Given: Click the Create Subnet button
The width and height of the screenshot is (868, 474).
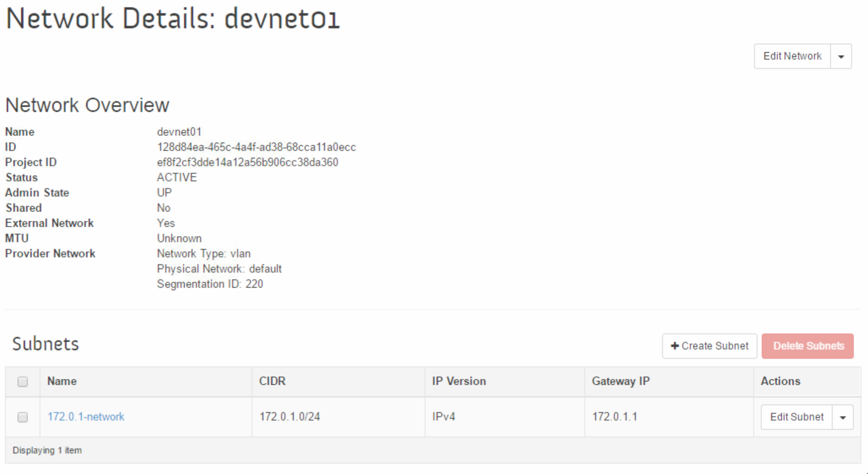Looking at the screenshot, I should (709, 346).
